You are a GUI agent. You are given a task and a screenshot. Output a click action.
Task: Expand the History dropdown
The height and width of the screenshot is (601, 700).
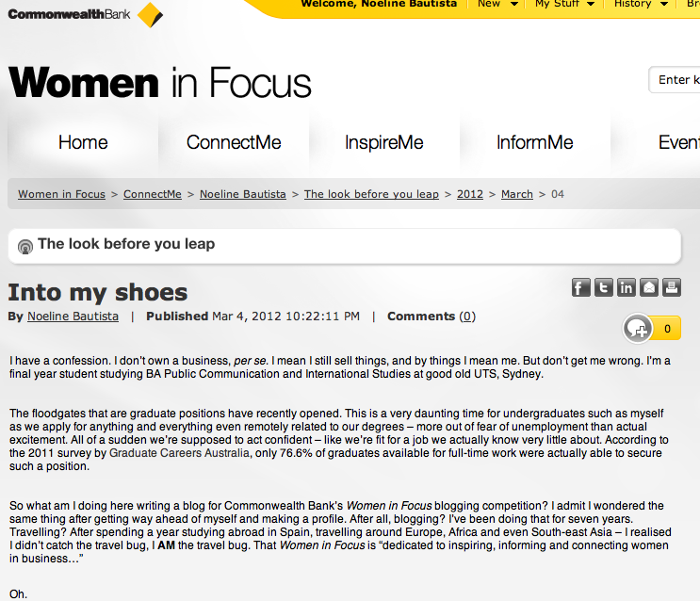point(639,4)
